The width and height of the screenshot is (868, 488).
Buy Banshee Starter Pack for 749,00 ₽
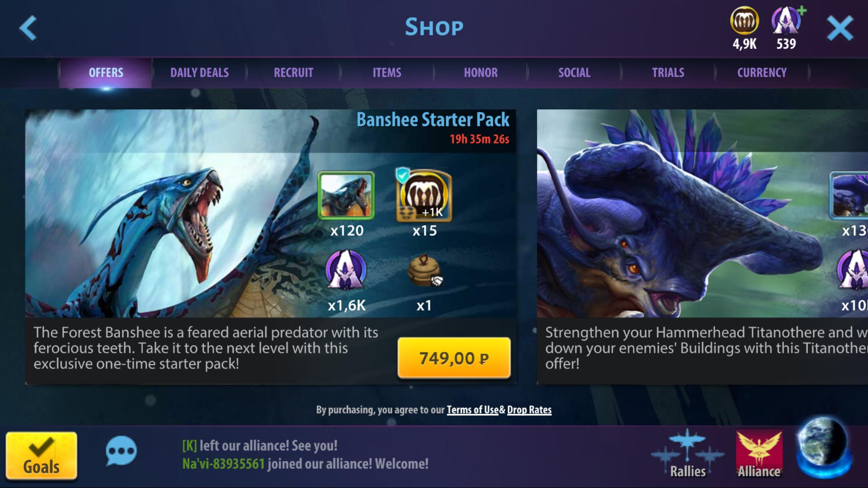(x=454, y=358)
